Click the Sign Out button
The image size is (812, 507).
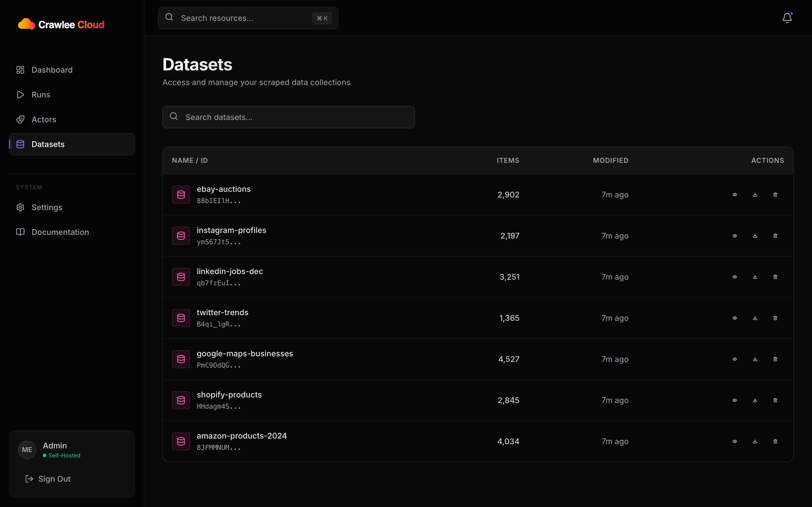(x=54, y=479)
